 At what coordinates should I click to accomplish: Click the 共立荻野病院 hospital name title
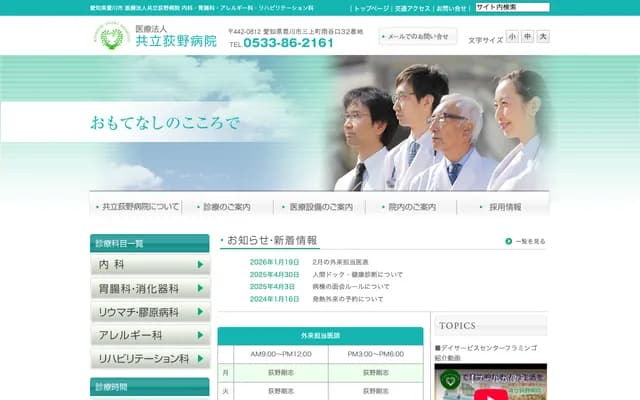(x=176, y=41)
